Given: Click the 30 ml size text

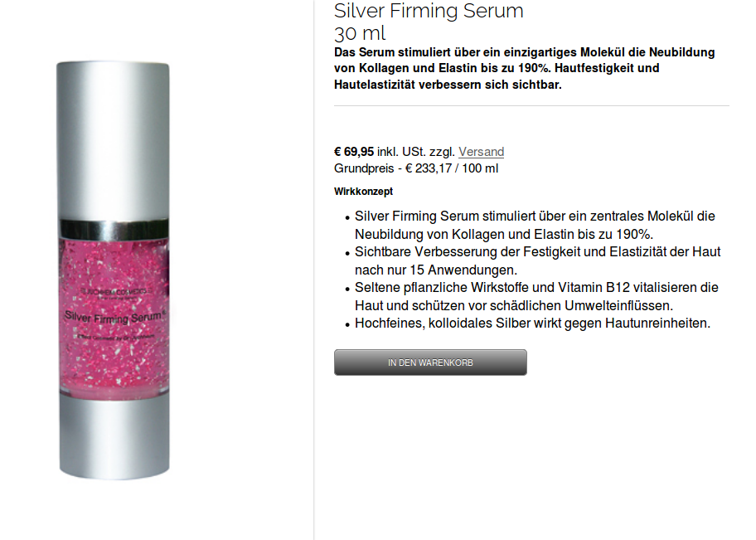Looking at the screenshot, I should tap(360, 33).
